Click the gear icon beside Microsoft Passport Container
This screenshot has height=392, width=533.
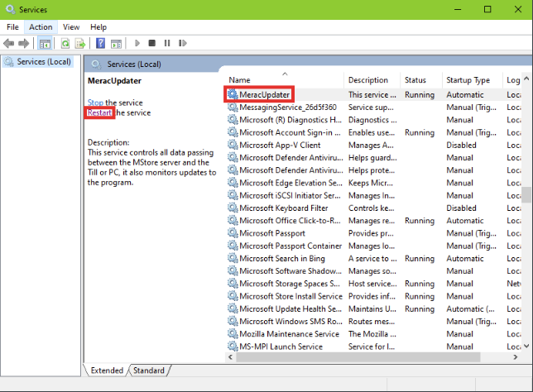233,246
